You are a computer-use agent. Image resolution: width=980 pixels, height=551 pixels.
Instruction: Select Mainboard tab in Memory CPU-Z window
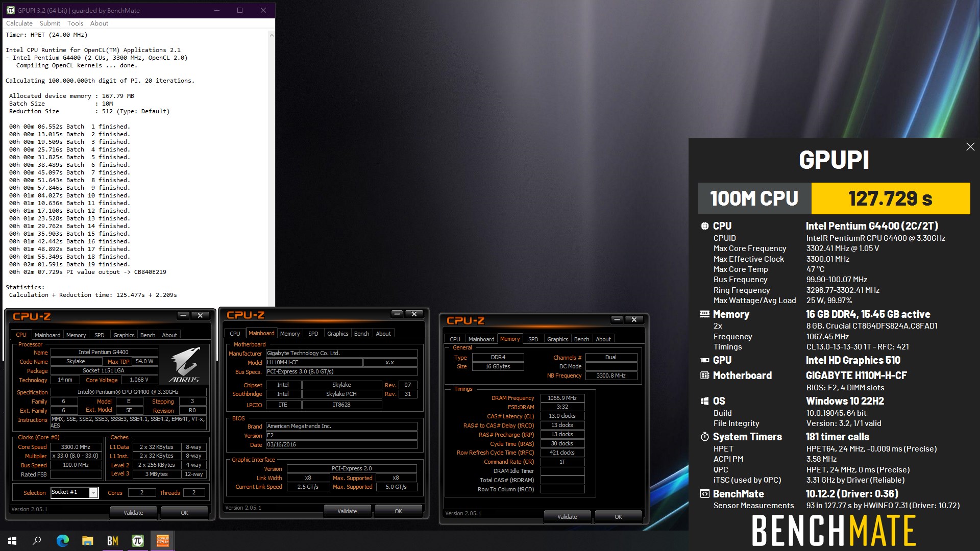coord(481,339)
